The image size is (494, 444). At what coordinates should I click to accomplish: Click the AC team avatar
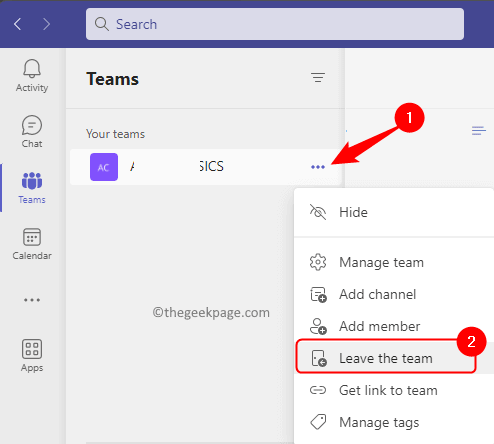(104, 167)
